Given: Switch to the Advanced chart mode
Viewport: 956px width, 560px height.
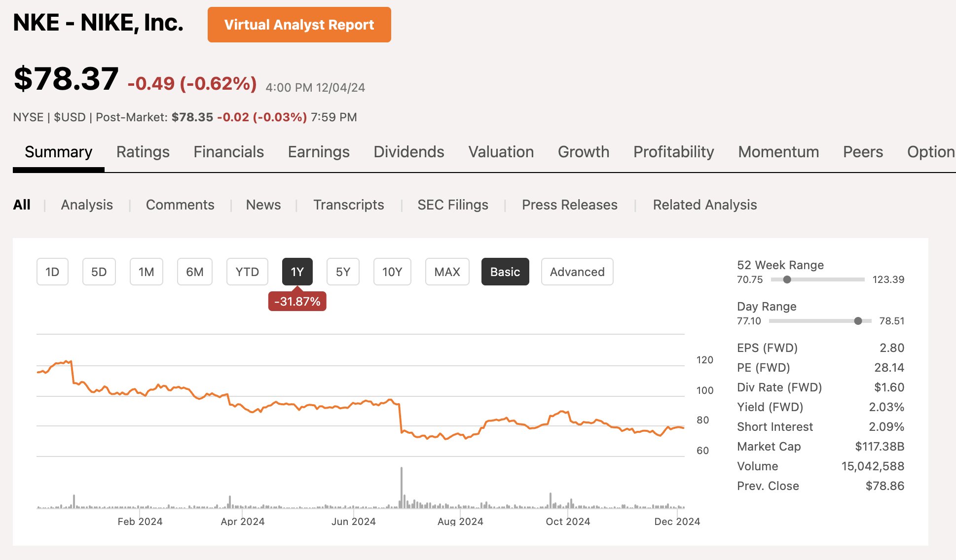Looking at the screenshot, I should click(x=577, y=272).
